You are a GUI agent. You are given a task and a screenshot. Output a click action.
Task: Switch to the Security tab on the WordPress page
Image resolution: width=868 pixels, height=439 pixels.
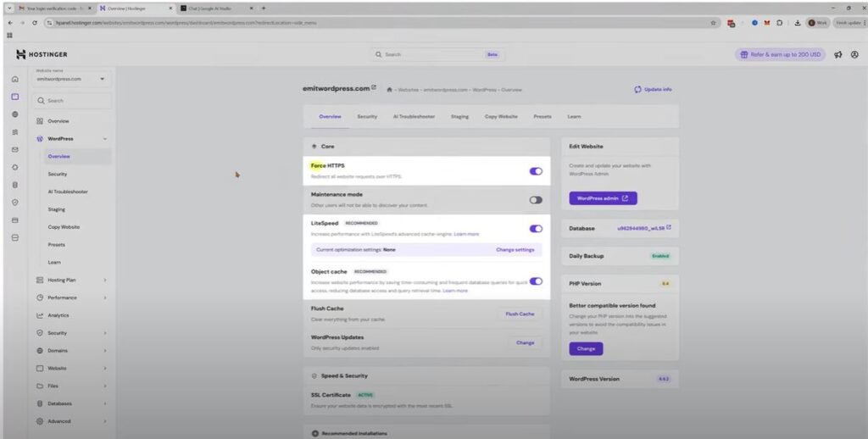[x=367, y=117]
